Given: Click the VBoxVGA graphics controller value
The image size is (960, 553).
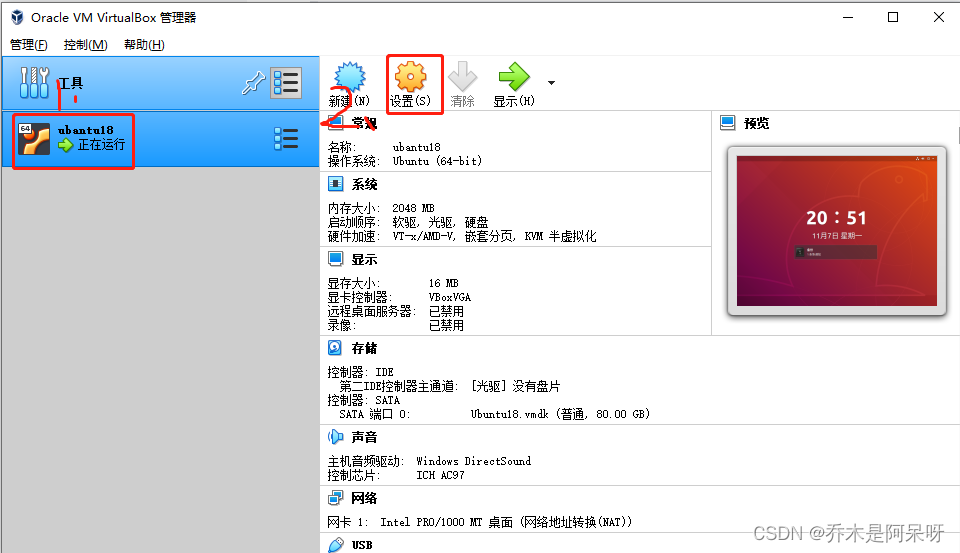Looking at the screenshot, I should 450,298.
